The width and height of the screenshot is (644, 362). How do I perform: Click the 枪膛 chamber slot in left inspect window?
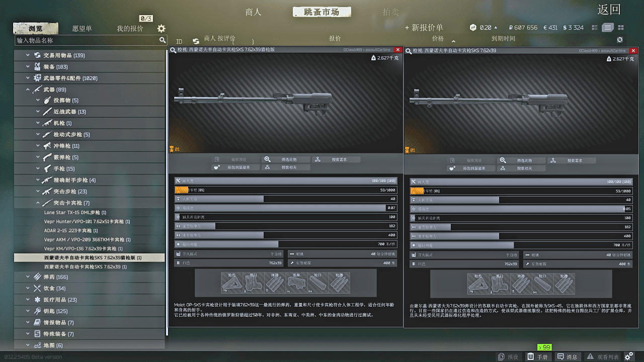click(x=339, y=283)
